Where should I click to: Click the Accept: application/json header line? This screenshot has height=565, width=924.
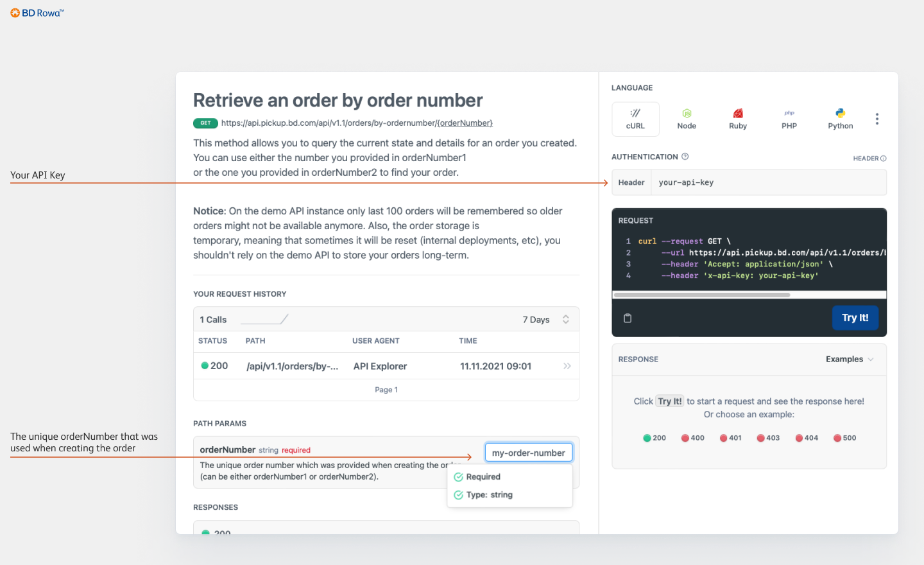click(x=747, y=265)
